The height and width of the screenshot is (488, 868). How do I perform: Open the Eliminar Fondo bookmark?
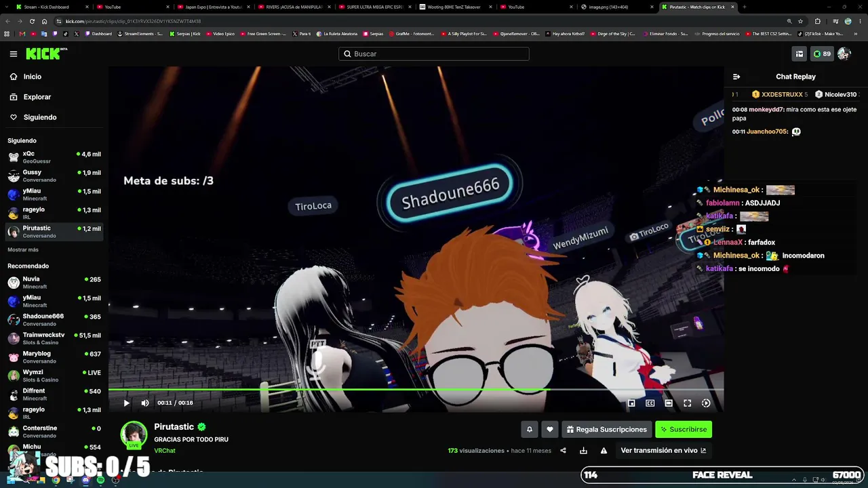(x=665, y=34)
